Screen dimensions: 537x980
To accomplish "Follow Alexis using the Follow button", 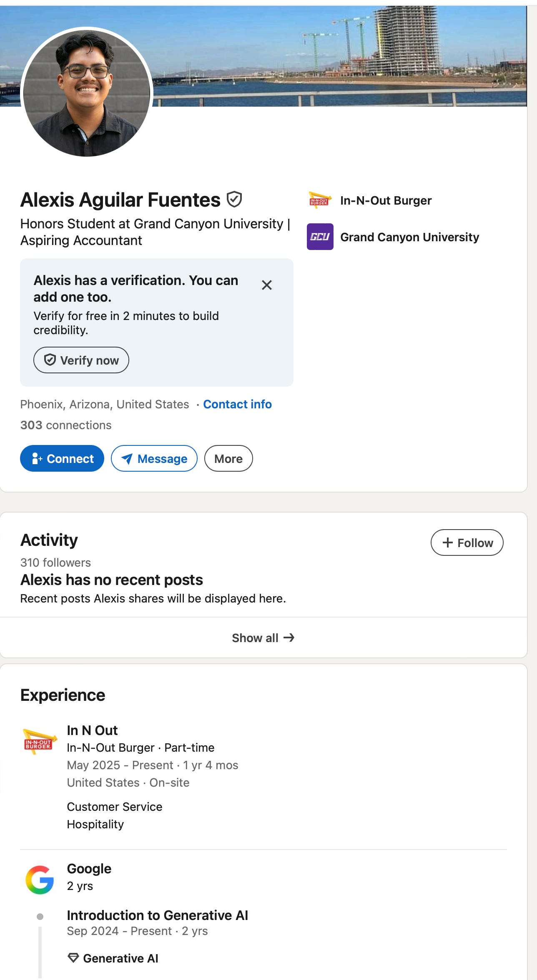I will pyautogui.click(x=467, y=542).
